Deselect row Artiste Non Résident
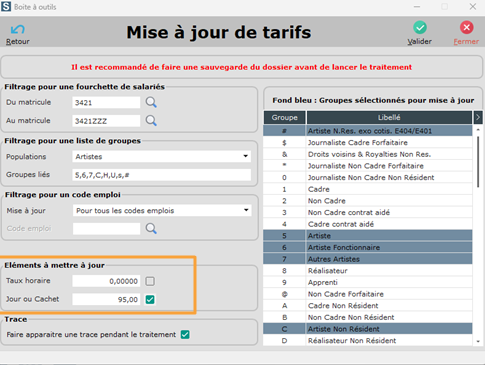The height and width of the screenshot is (368, 487). click(x=368, y=329)
